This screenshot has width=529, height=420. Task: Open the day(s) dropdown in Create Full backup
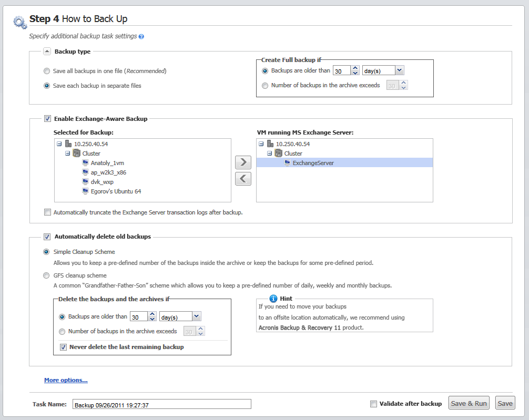click(x=399, y=70)
